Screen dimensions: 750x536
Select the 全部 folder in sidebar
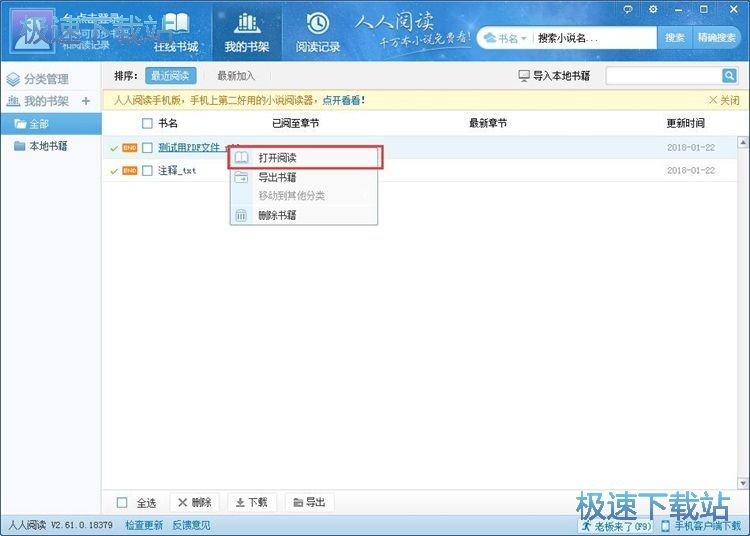click(x=51, y=124)
